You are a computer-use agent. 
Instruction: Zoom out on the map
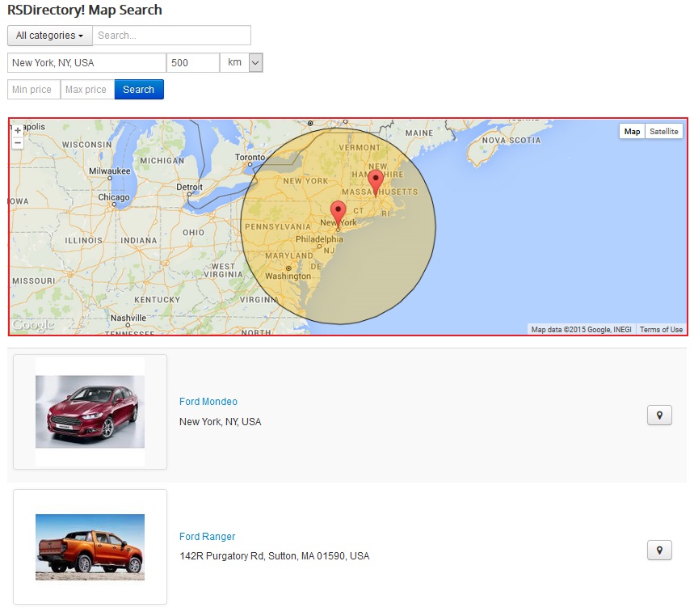click(x=18, y=142)
